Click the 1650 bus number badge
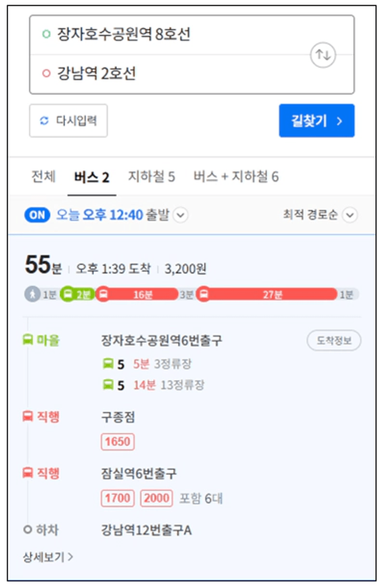 tap(118, 442)
